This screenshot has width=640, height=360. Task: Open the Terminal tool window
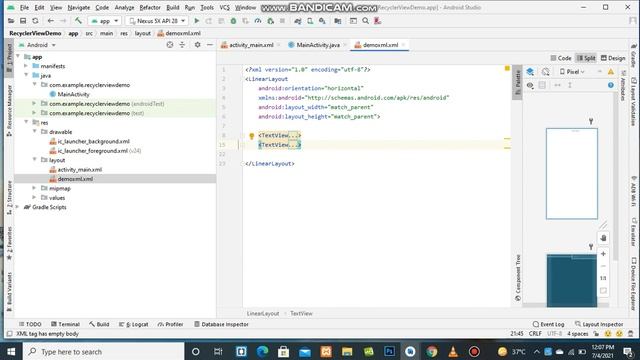[x=65, y=324]
